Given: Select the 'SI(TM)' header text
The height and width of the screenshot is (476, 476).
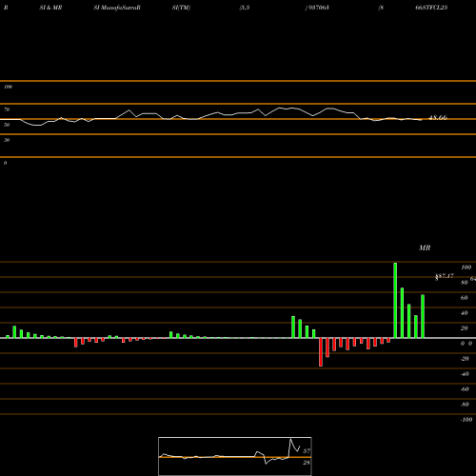Looking at the screenshot, I should [x=181, y=8].
